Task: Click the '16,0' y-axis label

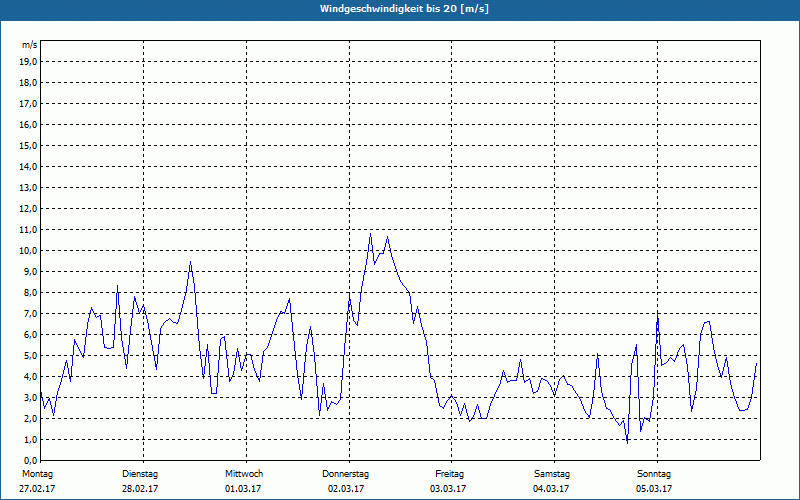Action: [28, 124]
